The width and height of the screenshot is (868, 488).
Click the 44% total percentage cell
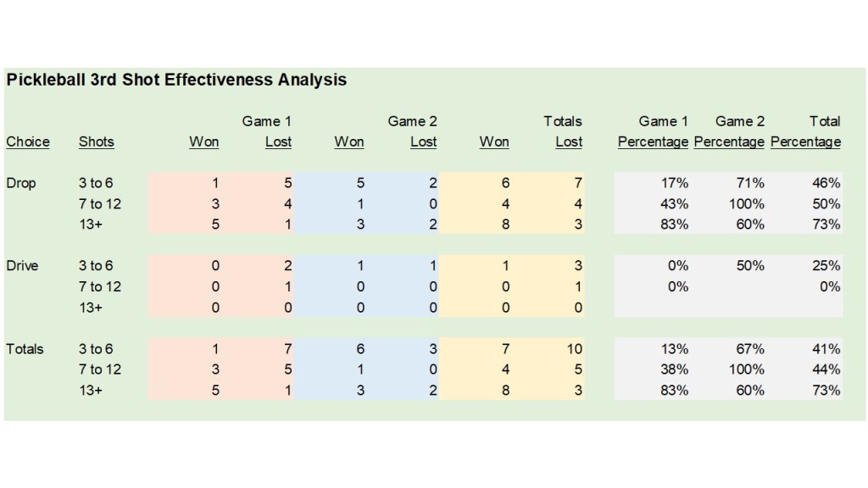826,369
